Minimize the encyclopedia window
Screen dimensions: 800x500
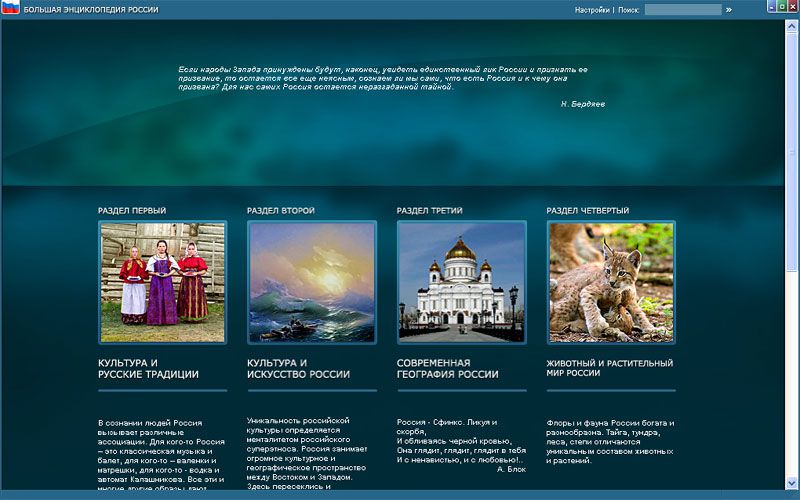point(770,7)
